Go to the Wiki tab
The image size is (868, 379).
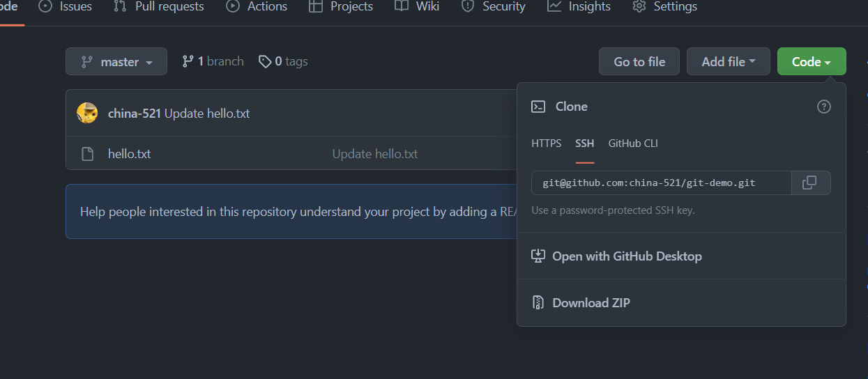tap(416, 6)
